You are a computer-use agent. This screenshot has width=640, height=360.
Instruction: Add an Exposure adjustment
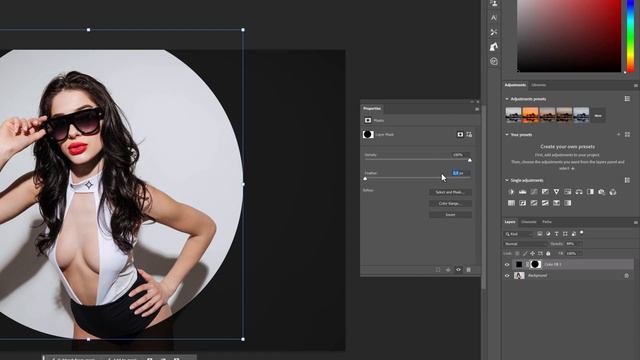click(545, 192)
